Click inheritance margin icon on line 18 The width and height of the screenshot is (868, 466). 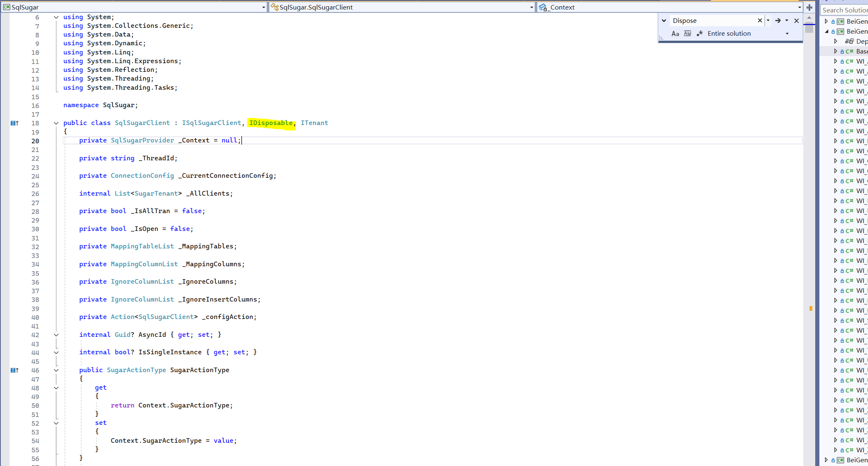tap(15, 123)
